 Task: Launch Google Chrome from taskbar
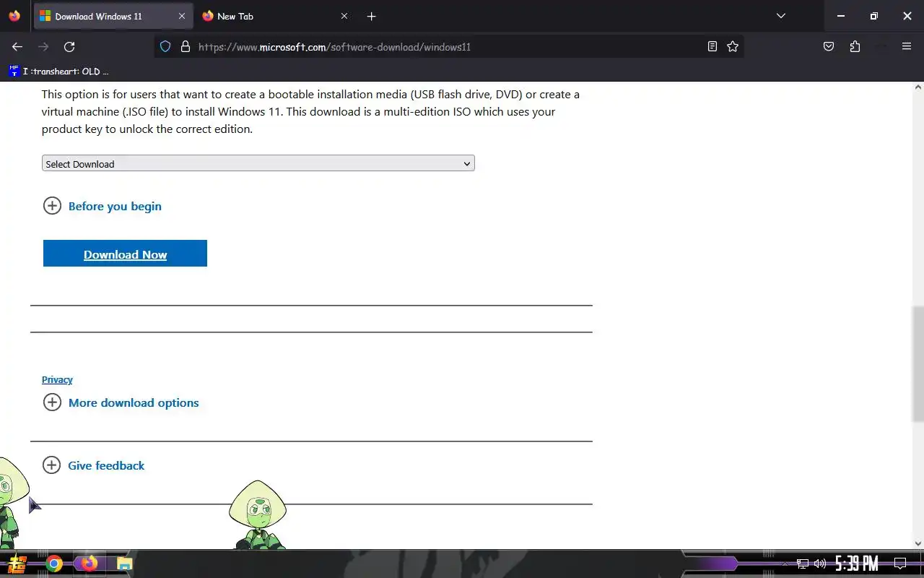[x=54, y=564]
